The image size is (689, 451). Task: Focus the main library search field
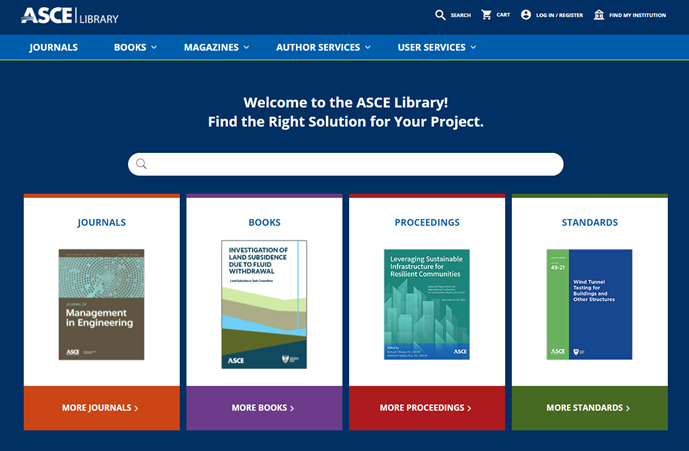[x=345, y=164]
